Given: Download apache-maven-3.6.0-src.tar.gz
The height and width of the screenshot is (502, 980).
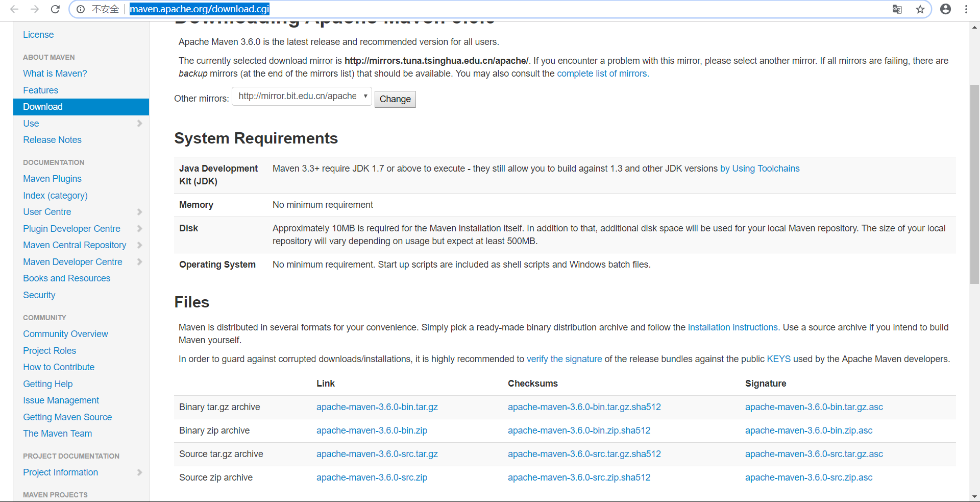Looking at the screenshot, I should 377,454.
